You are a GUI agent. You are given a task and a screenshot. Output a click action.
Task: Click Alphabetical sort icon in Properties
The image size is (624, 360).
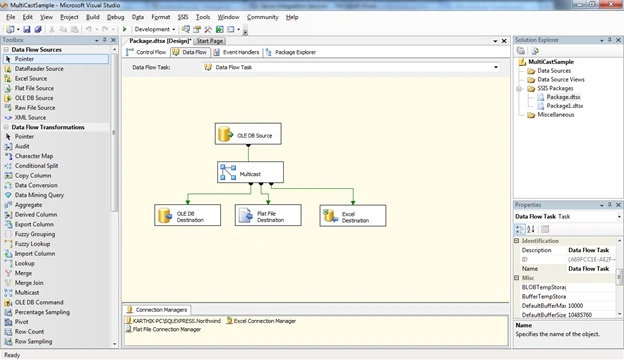click(531, 229)
